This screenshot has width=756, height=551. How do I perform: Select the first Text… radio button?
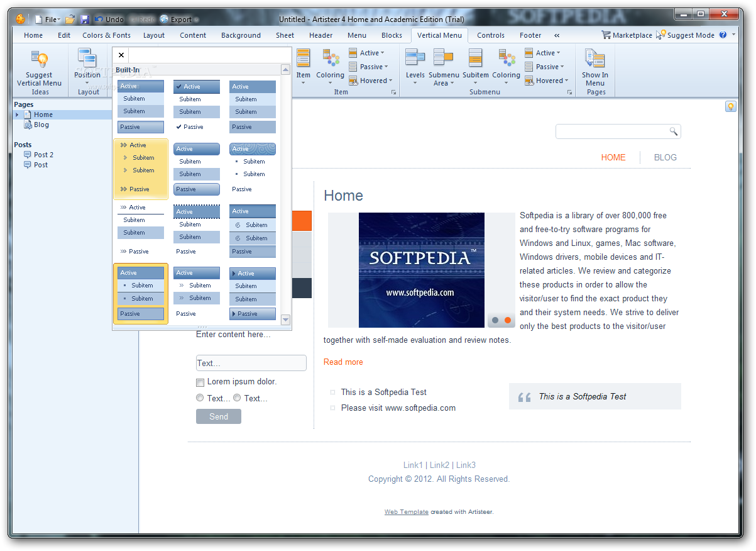[200, 398]
